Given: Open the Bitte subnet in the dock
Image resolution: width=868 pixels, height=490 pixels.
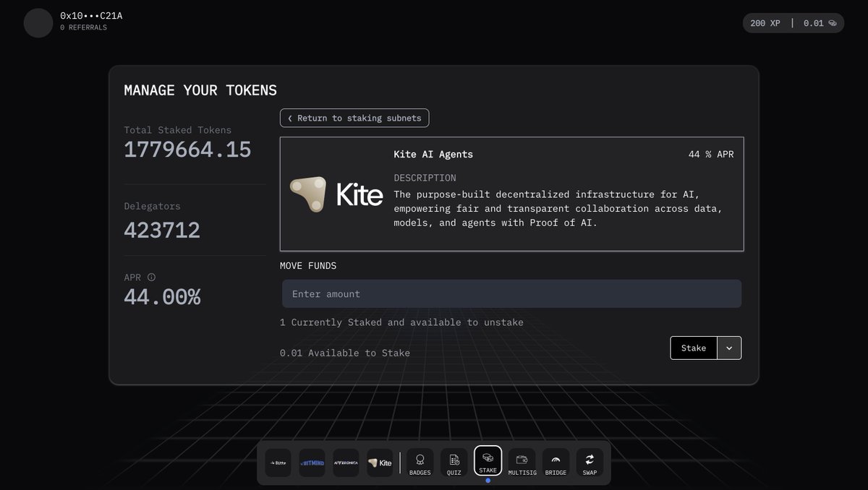Looking at the screenshot, I should [x=278, y=463].
